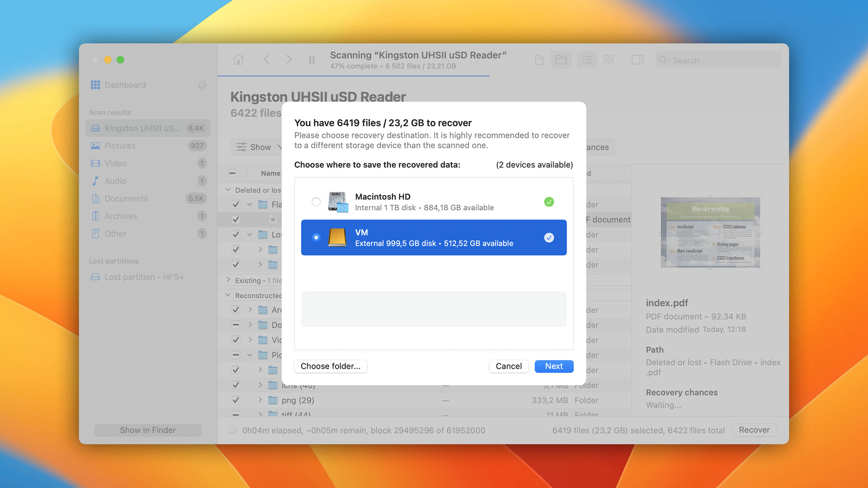Click Next to proceed with recovery

tap(554, 366)
